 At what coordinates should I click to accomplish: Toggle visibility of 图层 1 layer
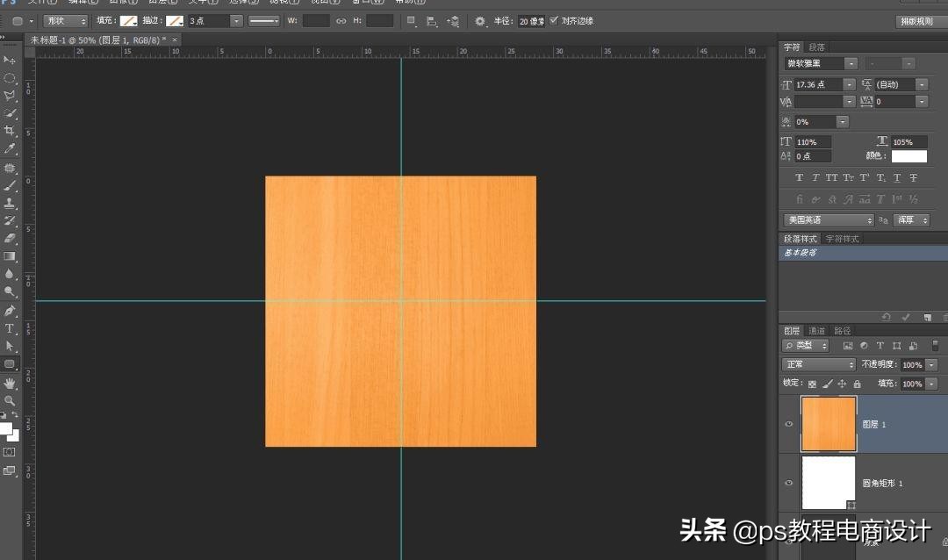788,424
